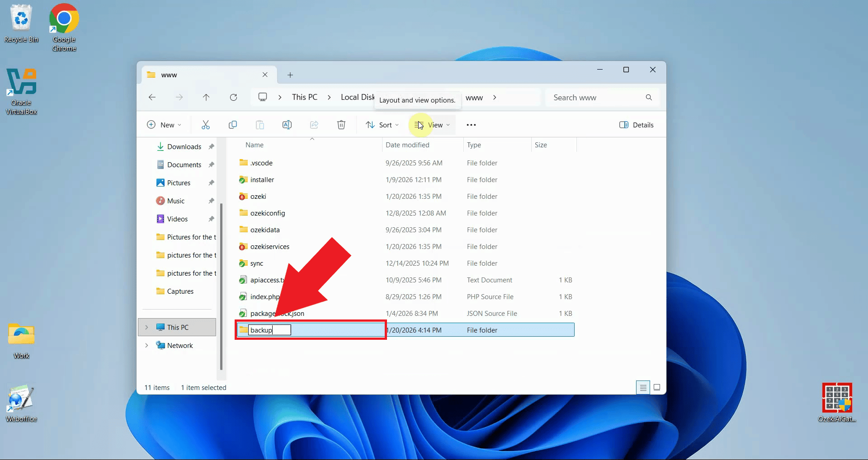Cut the selected backup folder
The width and height of the screenshot is (868, 460).
click(206, 125)
